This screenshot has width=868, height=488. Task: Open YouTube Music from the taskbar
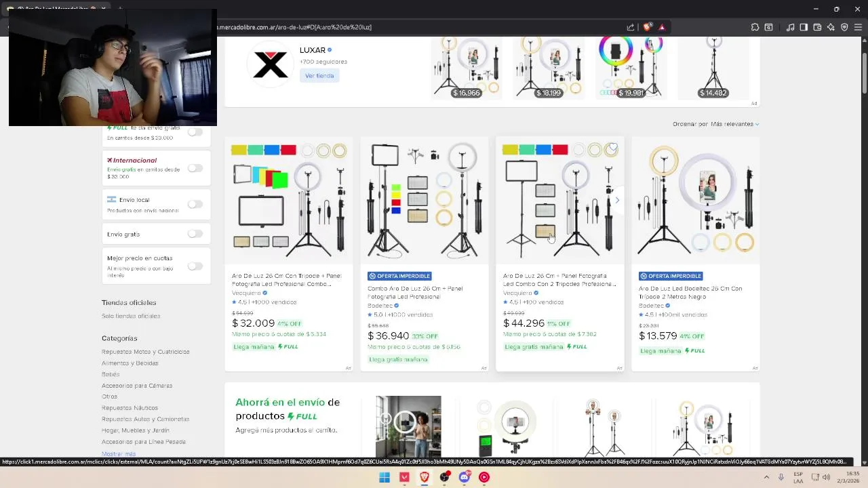coord(484,477)
